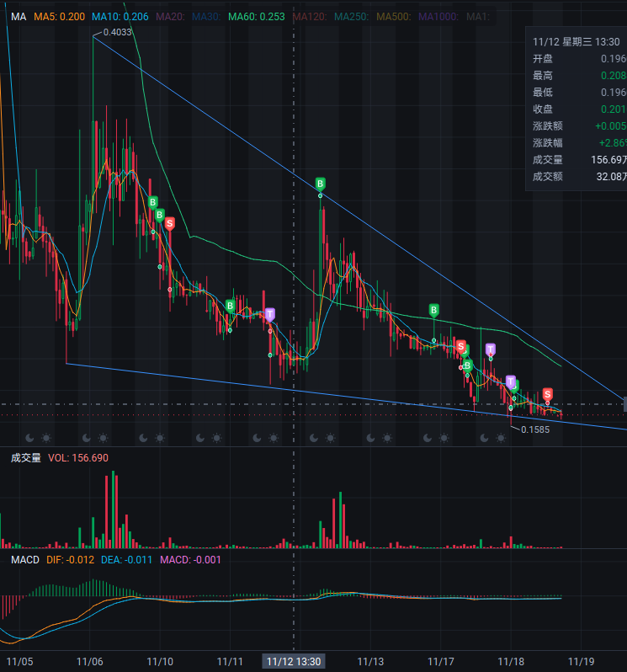Click the 11/17 date on the time axis
The width and height of the screenshot is (627, 672).
(x=441, y=662)
